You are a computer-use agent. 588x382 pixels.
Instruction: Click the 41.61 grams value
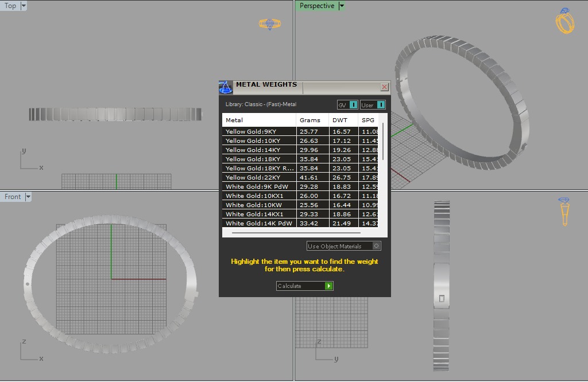tap(308, 177)
